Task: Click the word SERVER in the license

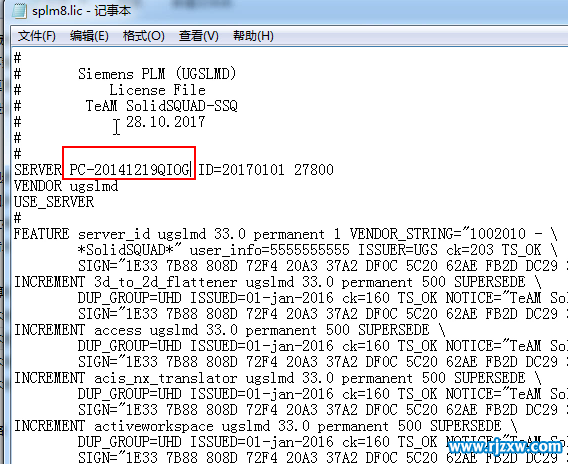Action: [x=38, y=170]
